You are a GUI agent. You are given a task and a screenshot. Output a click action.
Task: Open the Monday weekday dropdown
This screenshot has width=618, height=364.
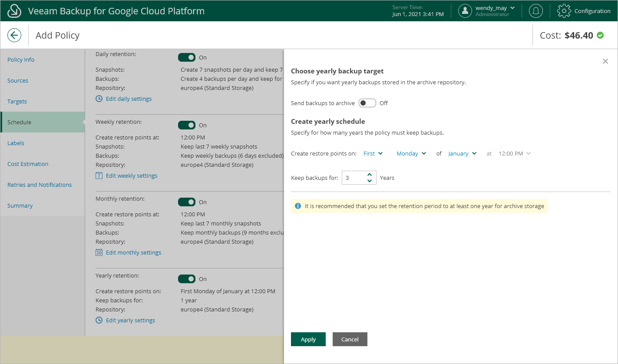(x=411, y=153)
